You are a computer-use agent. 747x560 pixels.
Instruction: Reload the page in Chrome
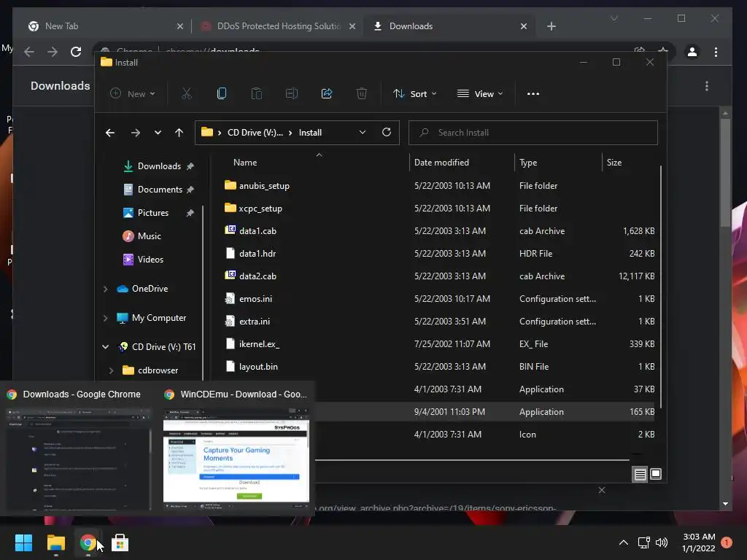(x=76, y=52)
